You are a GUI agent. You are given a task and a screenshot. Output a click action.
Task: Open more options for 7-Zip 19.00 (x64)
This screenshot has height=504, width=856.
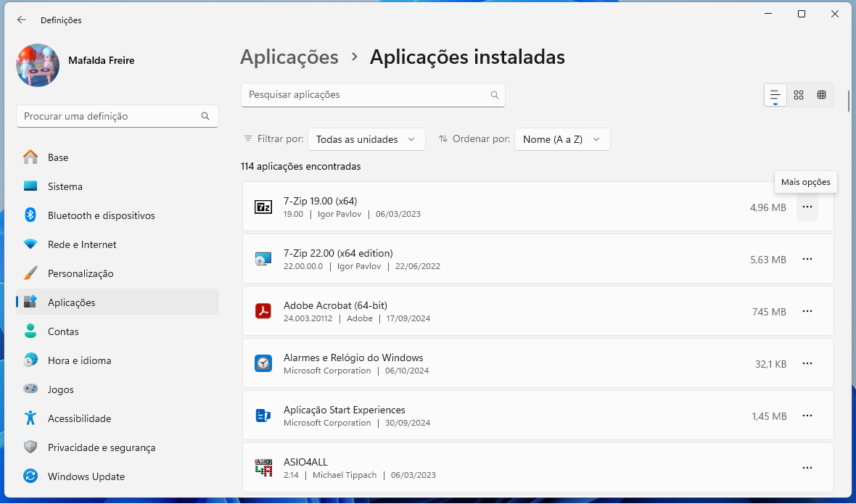807,207
